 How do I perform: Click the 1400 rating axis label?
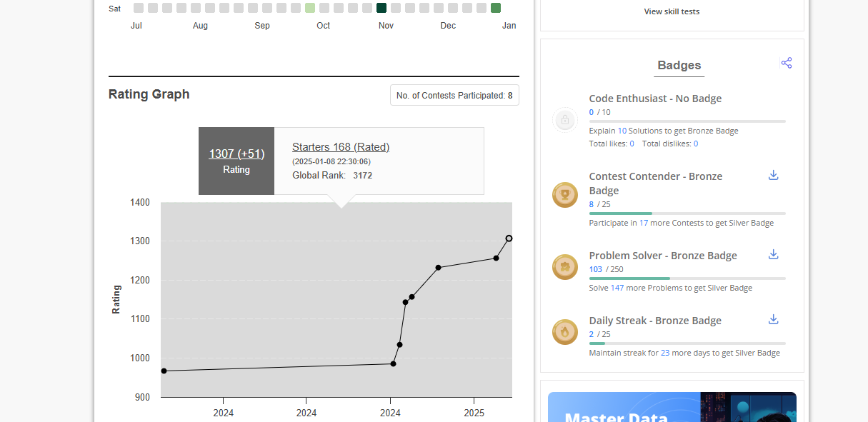140,203
